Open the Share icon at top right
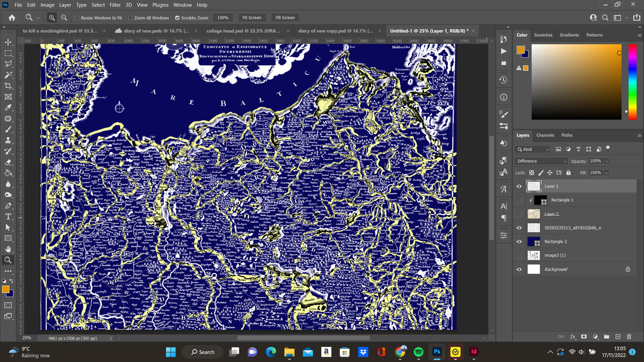This screenshot has width=644, height=362. click(636, 18)
